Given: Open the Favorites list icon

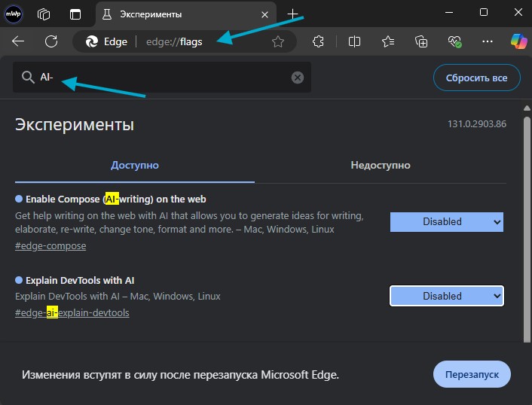Looking at the screenshot, I should (388, 42).
